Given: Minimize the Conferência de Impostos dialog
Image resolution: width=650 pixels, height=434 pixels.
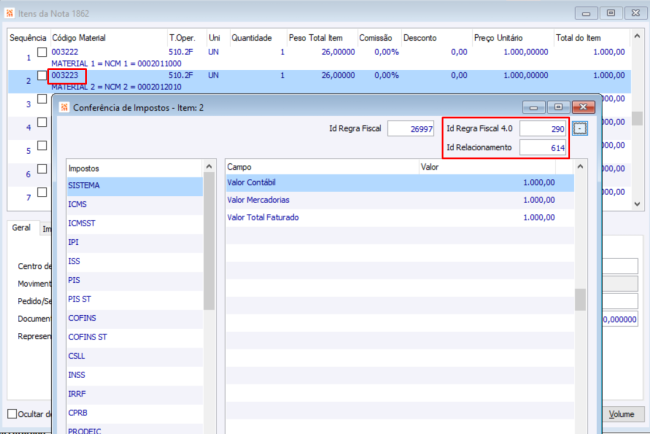Looking at the screenshot, I should coord(535,107).
